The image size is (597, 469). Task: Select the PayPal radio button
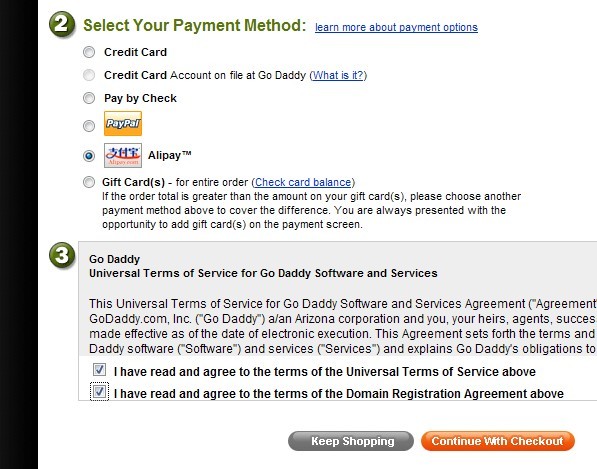pyautogui.click(x=89, y=126)
